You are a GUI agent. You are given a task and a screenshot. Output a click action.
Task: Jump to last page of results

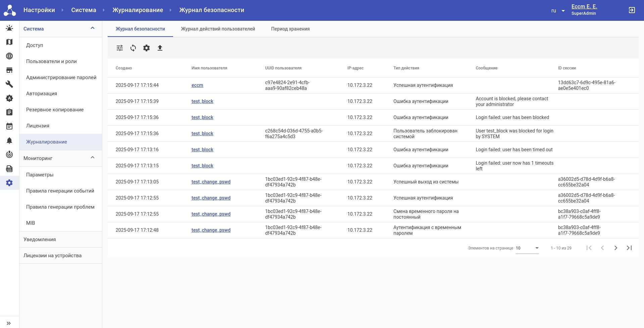[x=629, y=248]
